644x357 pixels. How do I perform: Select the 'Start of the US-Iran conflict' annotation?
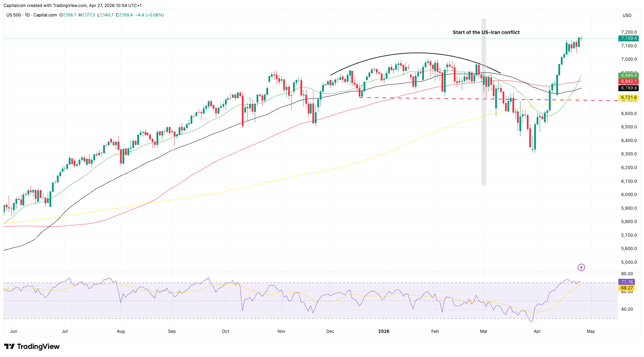[486, 32]
